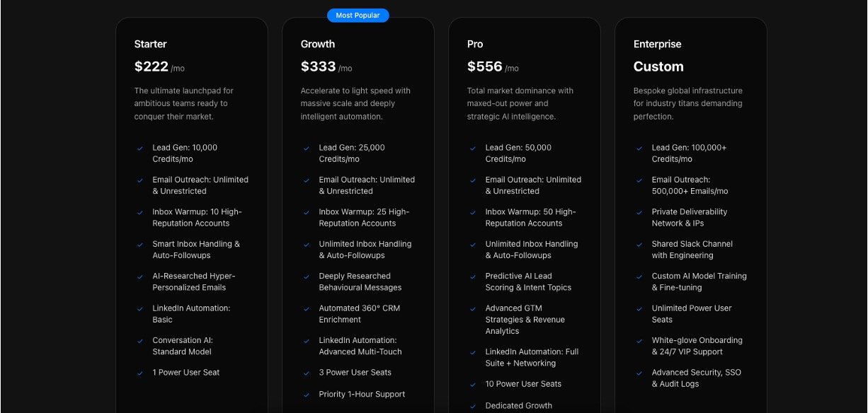Click checkmark beside Shared Slack Channel with Engineering
Screen dimensions: 868x413
pos(639,245)
